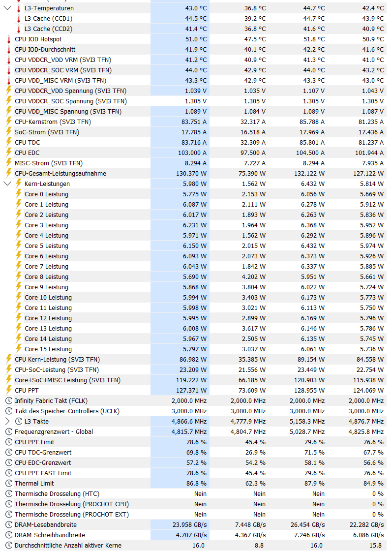Select the CPU VDD_MISC Spannung row
Viewport: 392px width, 552px height.
[195, 111]
